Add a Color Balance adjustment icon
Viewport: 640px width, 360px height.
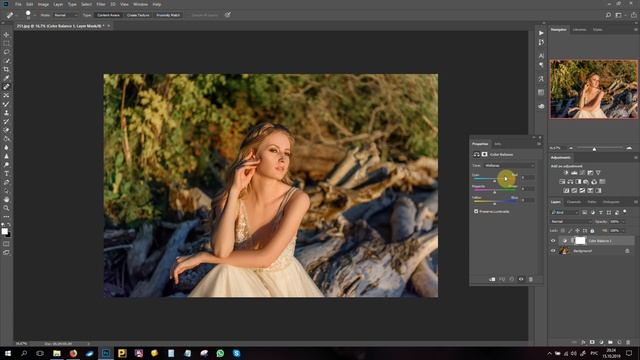click(x=570, y=182)
